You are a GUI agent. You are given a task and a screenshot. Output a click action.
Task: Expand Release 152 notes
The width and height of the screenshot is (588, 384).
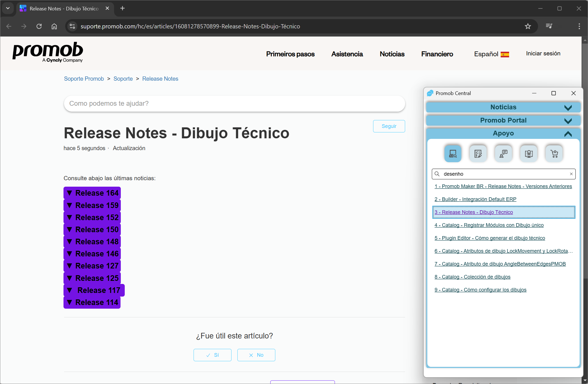click(x=92, y=217)
